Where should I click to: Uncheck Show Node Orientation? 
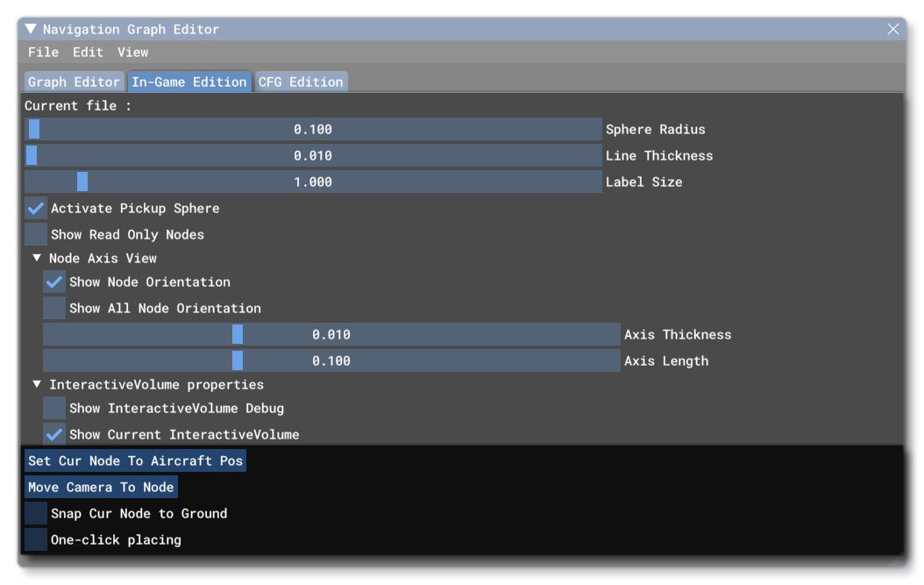coord(54,282)
